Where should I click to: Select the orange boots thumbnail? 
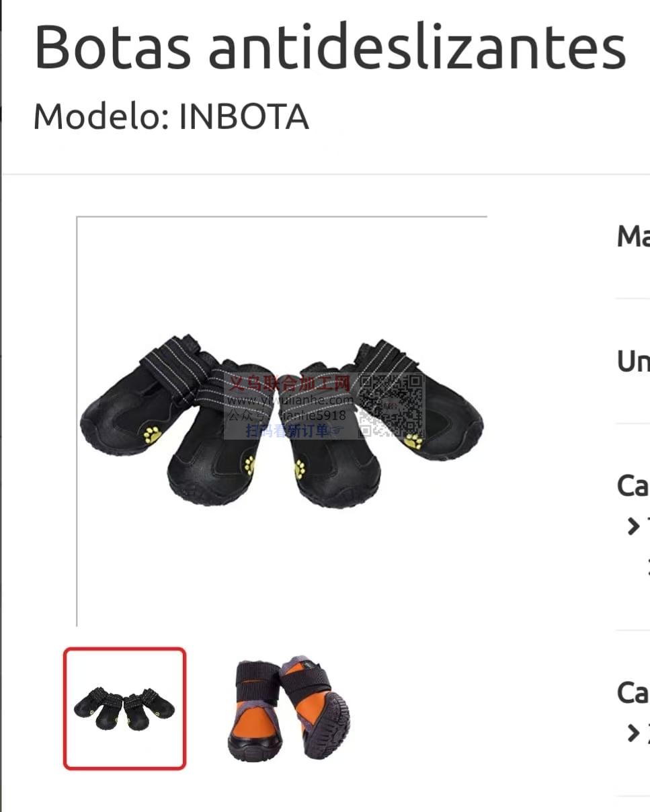(x=289, y=708)
